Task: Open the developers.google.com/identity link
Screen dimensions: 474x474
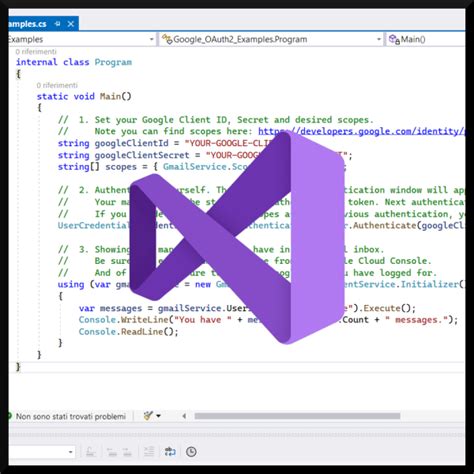Action: pos(362,131)
